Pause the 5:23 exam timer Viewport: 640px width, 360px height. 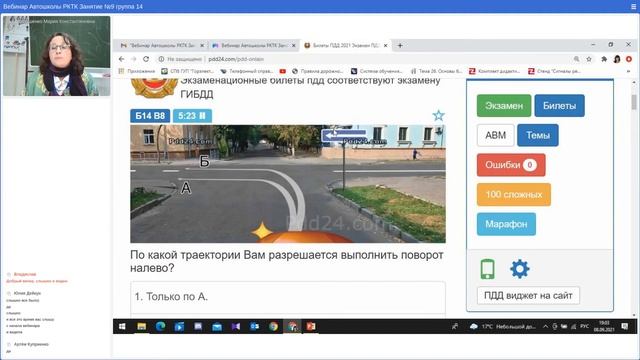coord(202,116)
